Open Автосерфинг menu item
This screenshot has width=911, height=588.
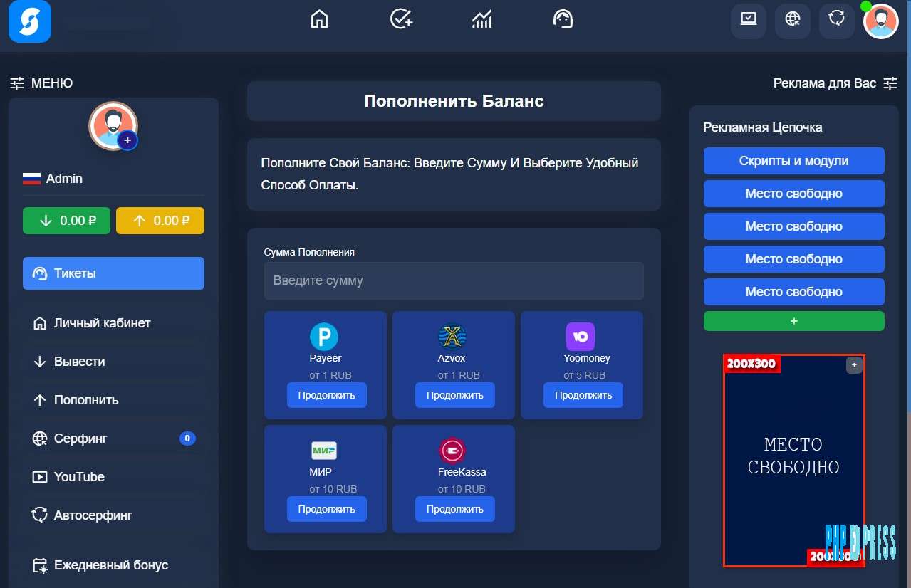pos(113,515)
